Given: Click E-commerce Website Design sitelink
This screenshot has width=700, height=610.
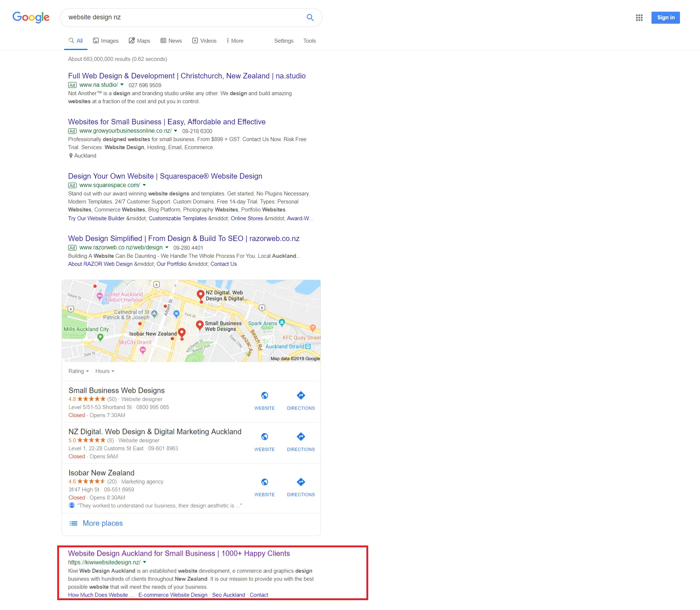Looking at the screenshot, I should [x=173, y=595].
